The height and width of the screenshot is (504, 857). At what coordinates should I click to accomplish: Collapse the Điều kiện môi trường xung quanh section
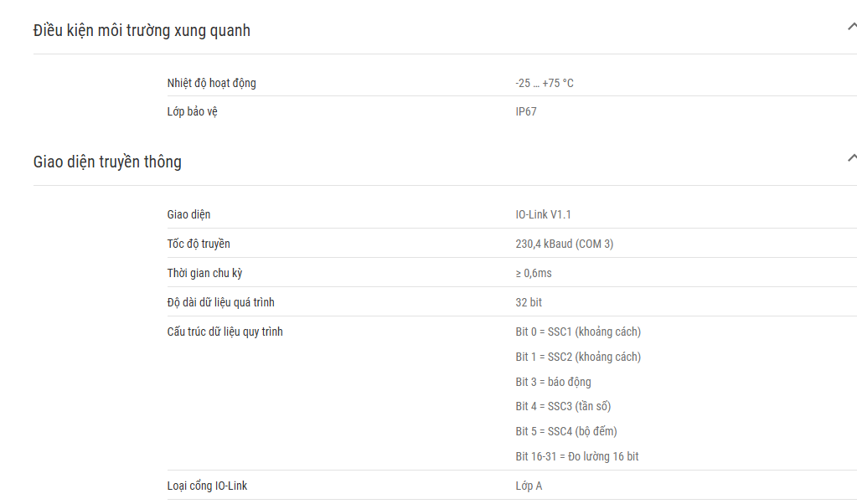[852, 26]
